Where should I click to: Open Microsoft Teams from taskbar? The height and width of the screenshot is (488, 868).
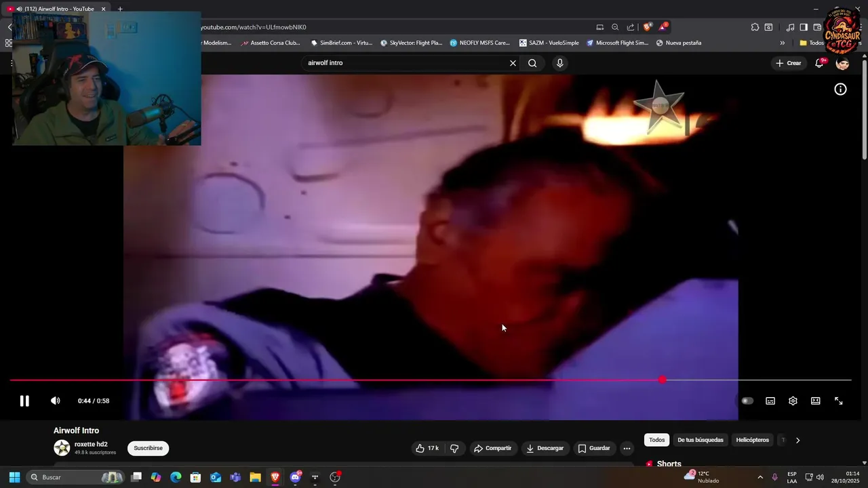click(x=235, y=477)
